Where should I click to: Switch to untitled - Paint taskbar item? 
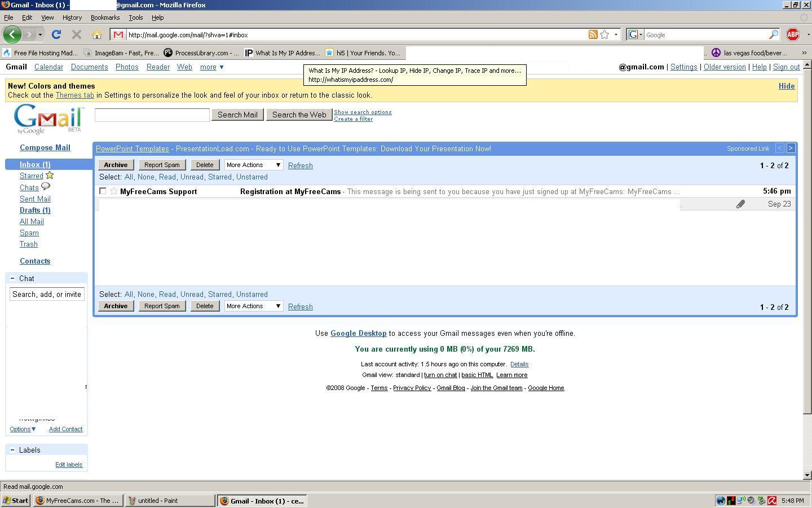point(170,500)
